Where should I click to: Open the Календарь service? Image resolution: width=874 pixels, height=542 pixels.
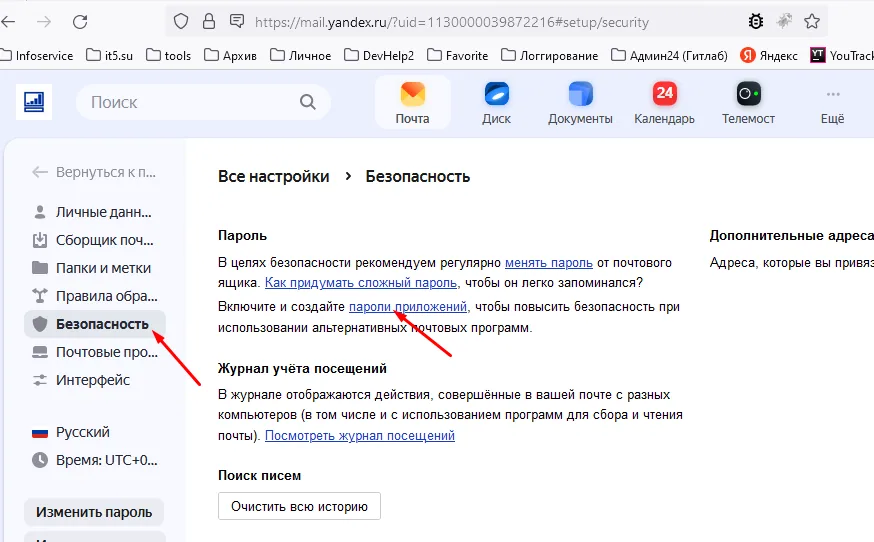(664, 103)
